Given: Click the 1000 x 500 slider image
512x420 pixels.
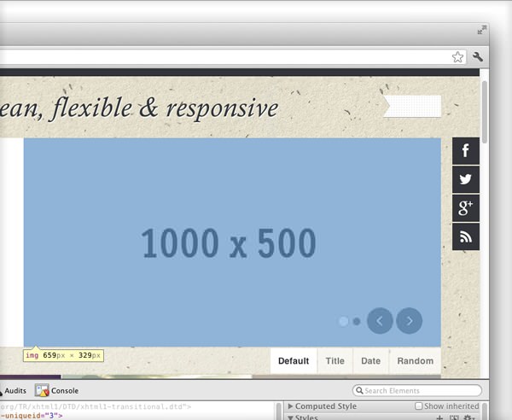Looking at the screenshot, I should pos(232,242).
